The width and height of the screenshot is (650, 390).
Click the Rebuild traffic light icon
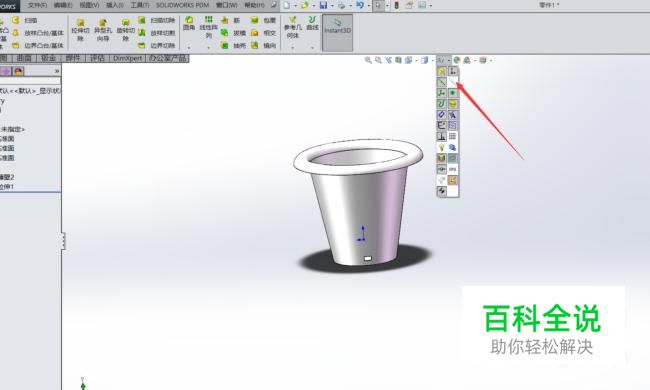396,5
